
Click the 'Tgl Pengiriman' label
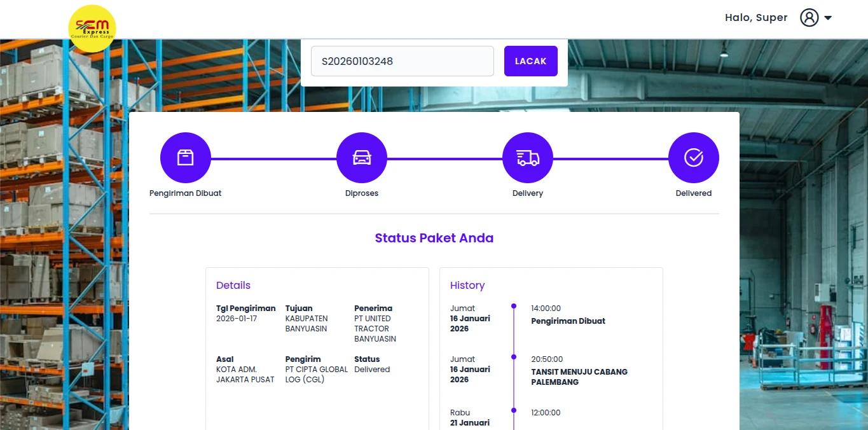(246, 309)
